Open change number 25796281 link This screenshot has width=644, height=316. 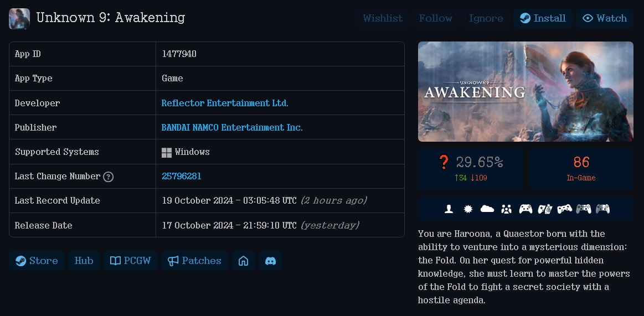coord(182,176)
